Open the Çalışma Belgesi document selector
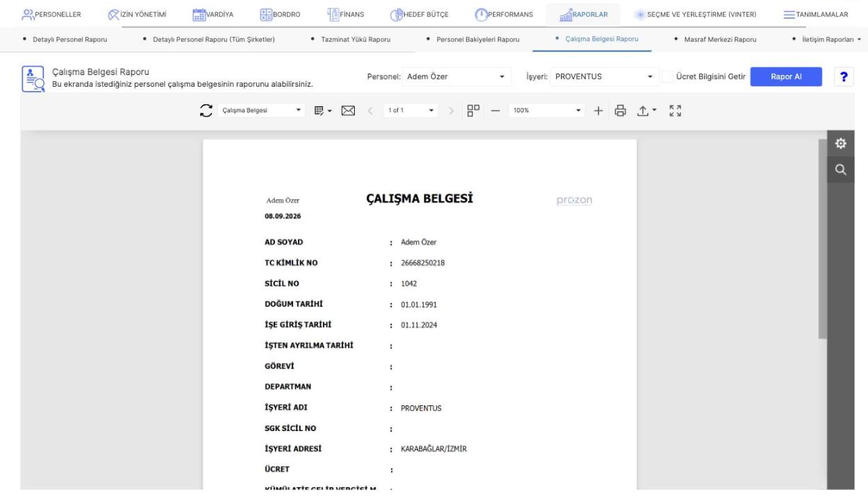 click(x=261, y=110)
